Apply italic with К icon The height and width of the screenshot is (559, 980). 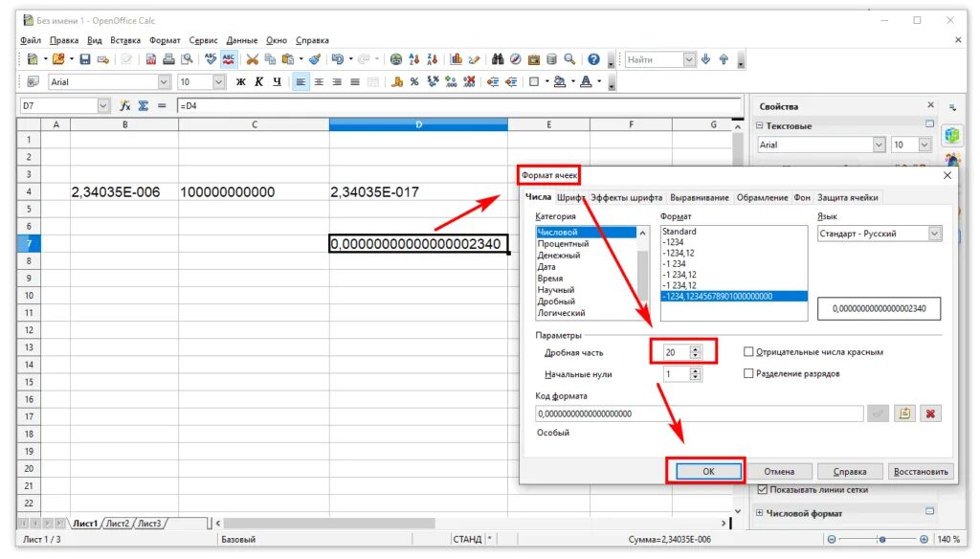[x=258, y=82]
